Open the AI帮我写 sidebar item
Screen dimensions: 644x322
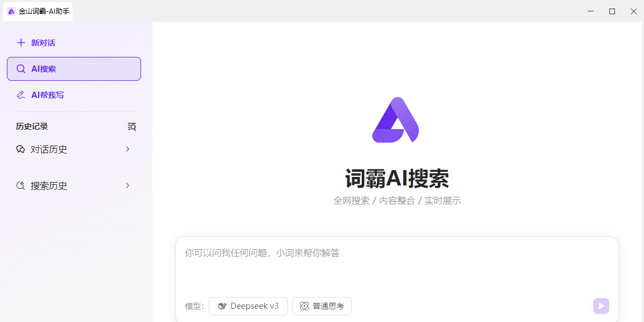[74, 95]
